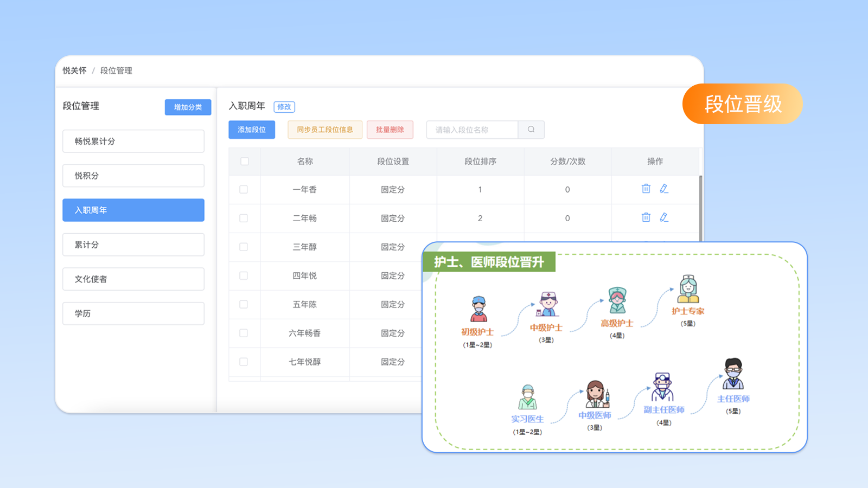
Task: Check the box for 一年香 row
Action: (x=244, y=189)
